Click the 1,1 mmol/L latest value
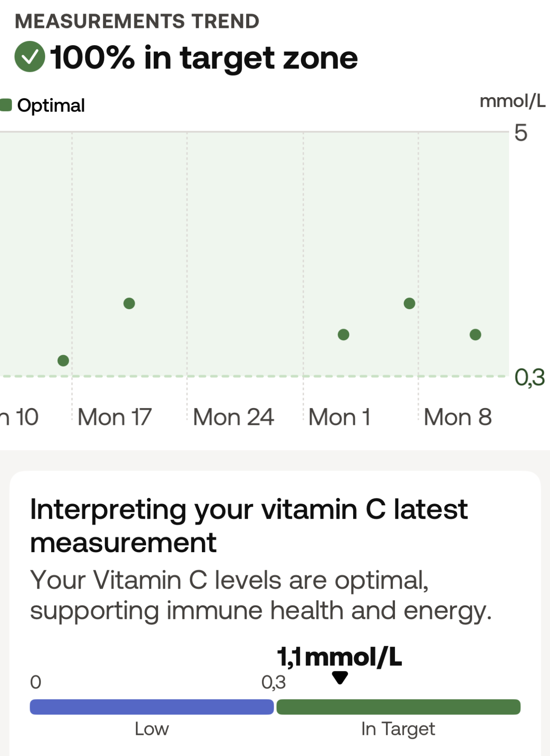550x756 pixels. [339, 657]
